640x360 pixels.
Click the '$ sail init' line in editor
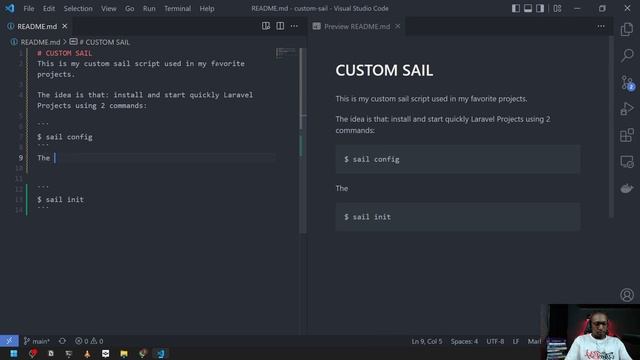pos(60,200)
